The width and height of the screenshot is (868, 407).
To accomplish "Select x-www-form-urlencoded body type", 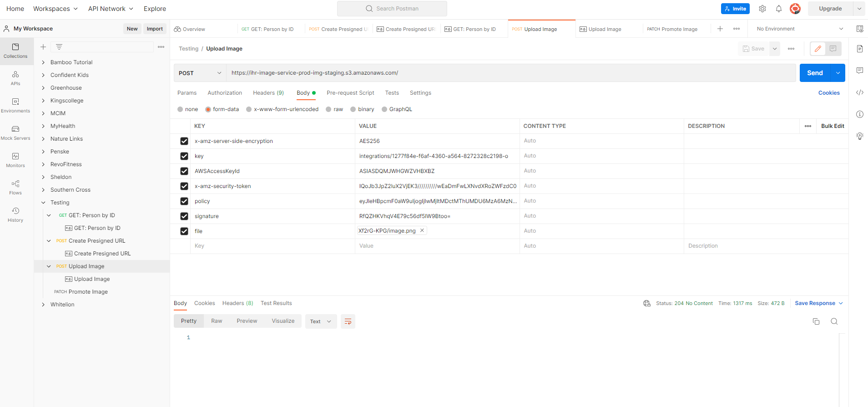I will 249,109.
